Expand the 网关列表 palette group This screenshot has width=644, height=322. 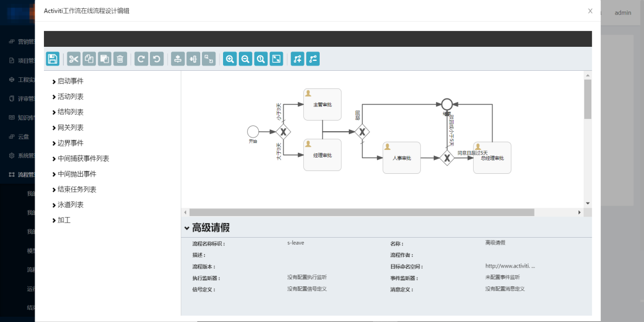click(68, 128)
